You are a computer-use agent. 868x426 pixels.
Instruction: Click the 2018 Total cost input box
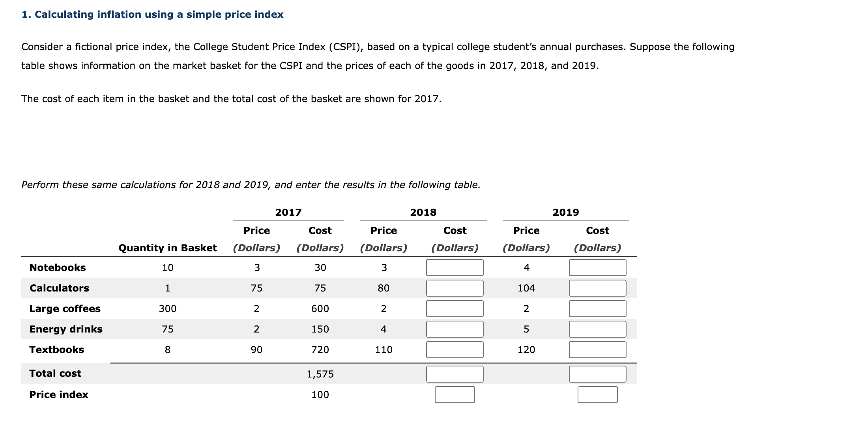pyautogui.click(x=455, y=374)
